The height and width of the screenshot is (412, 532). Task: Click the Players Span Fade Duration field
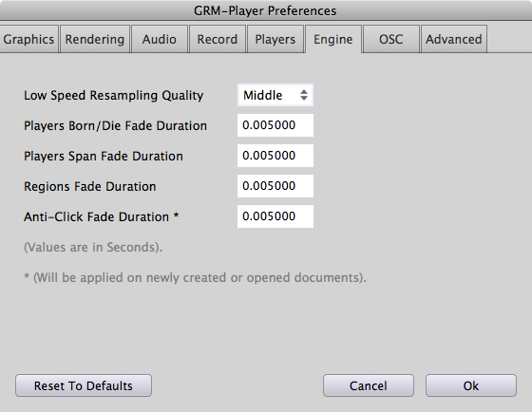click(275, 156)
